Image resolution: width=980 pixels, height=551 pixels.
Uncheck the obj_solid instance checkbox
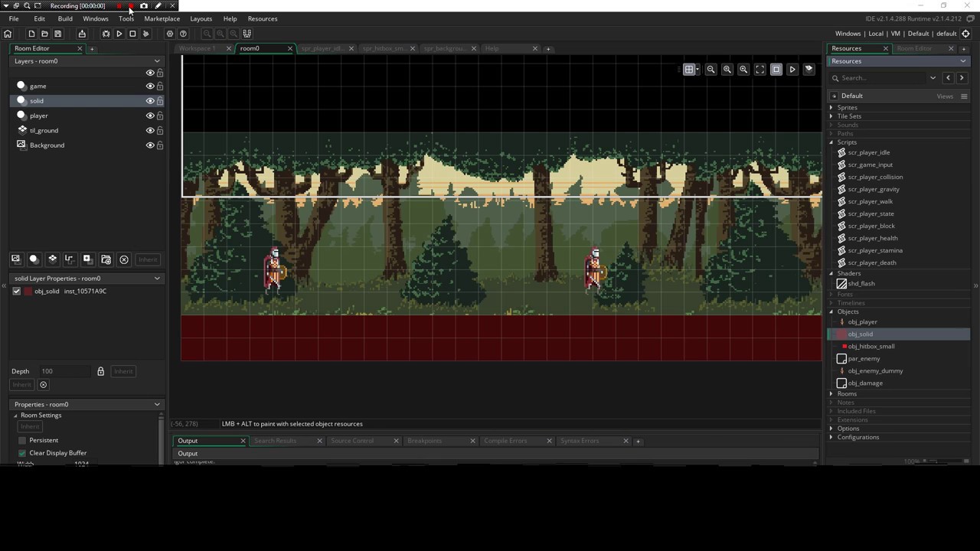point(16,291)
